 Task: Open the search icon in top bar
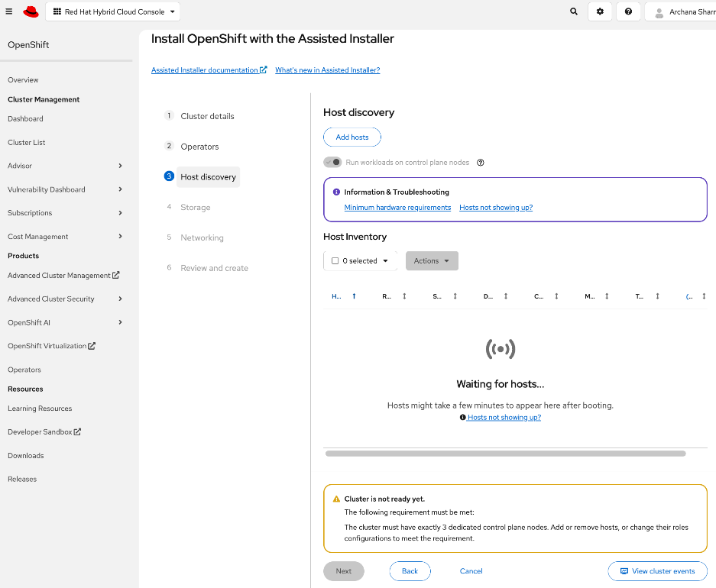pyautogui.click(x=573, y=11)
